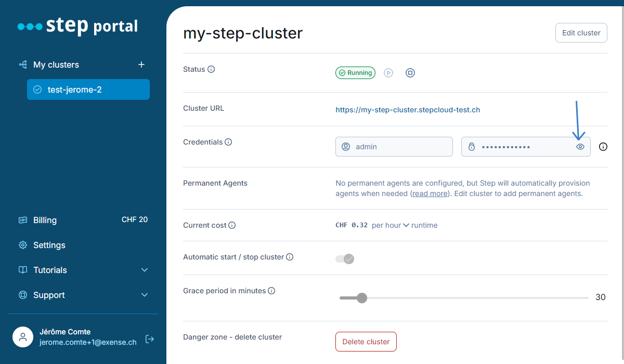Image resolution: width=624 pixels, height=364 pixels.
Task: Click the Grace period info icon
Action: pos(271,291)
